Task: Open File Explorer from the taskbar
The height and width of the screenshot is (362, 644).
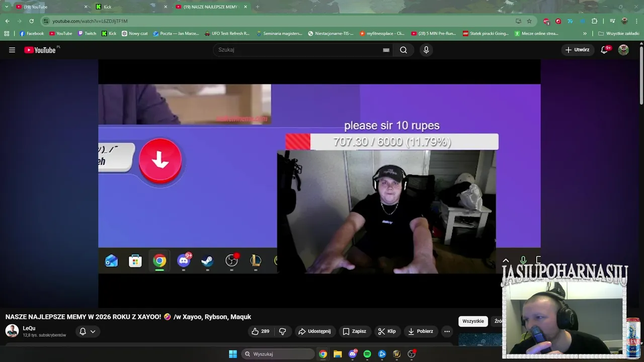Action: tap(338, 354)
